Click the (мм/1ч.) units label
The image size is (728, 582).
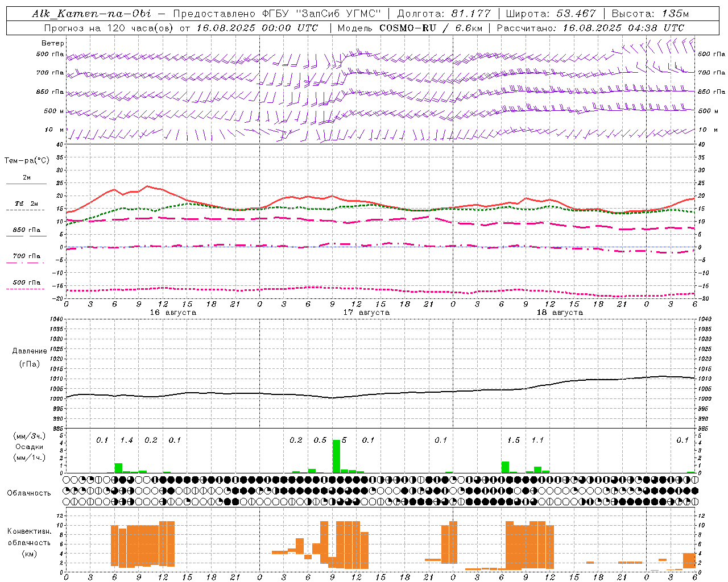(30, 458)
